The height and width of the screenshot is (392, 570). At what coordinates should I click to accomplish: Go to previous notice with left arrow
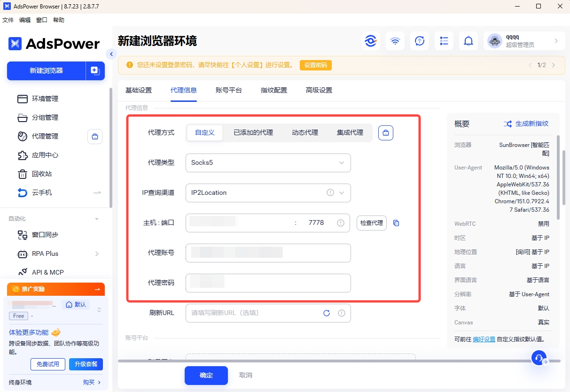(531, 65)
